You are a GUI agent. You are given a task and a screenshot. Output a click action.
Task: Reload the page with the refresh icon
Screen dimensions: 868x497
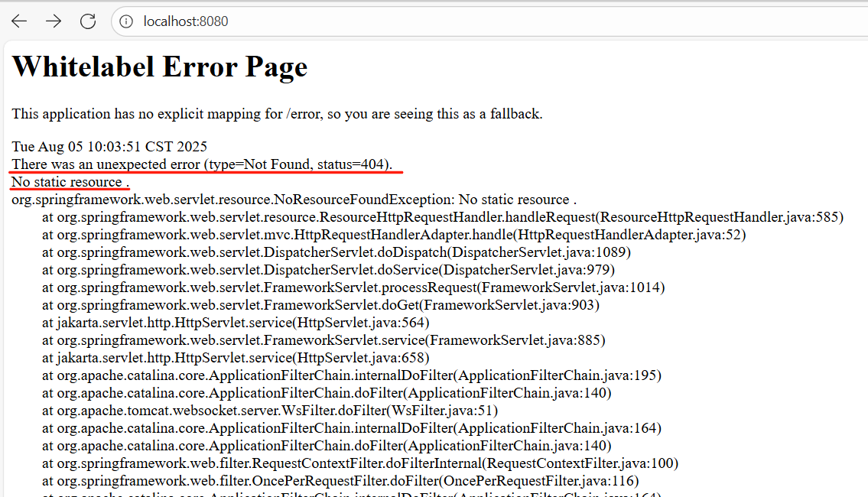point(88,21)
